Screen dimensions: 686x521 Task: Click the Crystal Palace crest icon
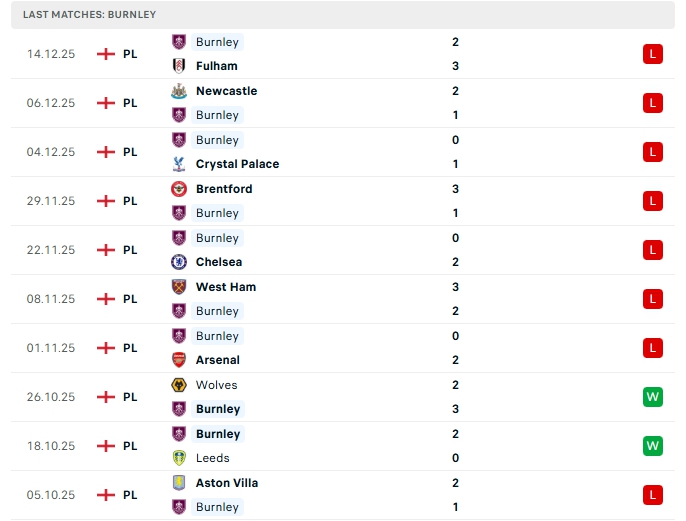pyautogui.click(x=179, y=164)
